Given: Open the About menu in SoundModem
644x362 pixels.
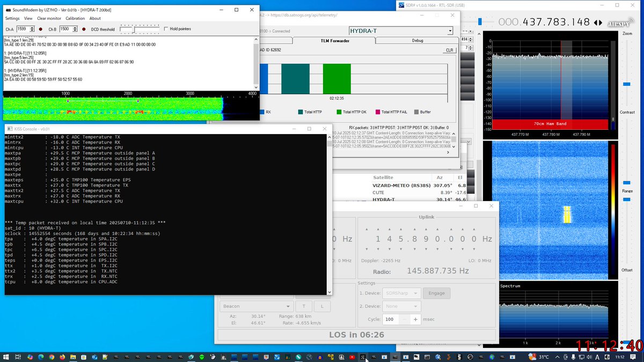Looking at the screenshot, I should click(95, 18).
